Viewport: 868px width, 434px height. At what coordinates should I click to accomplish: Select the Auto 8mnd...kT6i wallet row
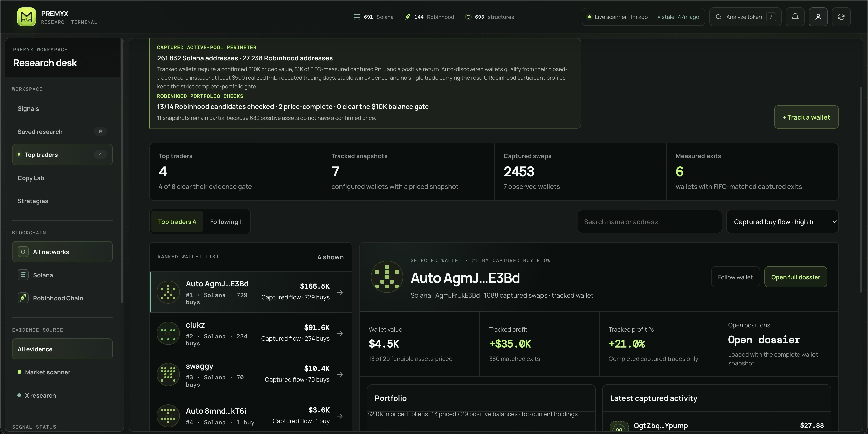coord(251,414)
